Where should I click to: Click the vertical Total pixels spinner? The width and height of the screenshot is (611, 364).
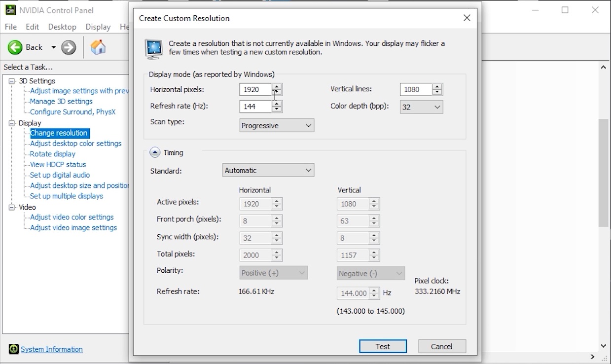coord(374,255)
